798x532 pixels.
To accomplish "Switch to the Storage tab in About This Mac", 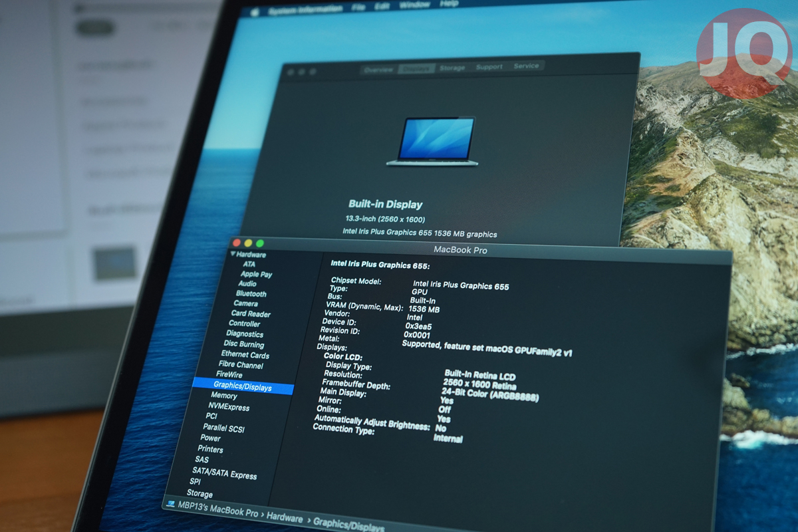I will 452,68.
